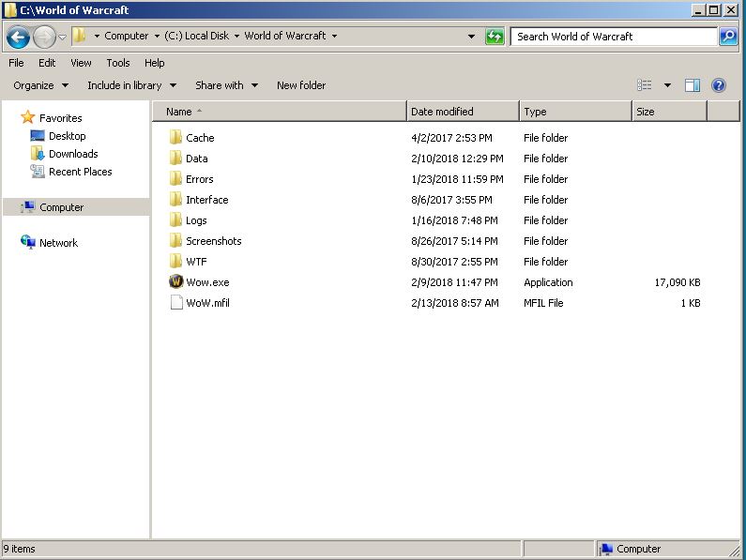
Task: Sort by the Date modified column header
Action: (x=463, y=112)
